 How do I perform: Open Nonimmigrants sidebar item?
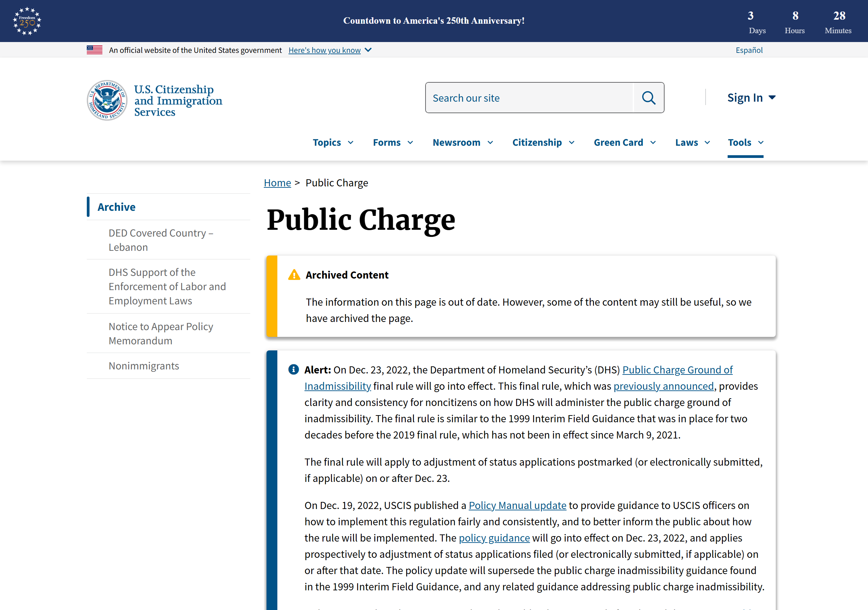[144, 366]
